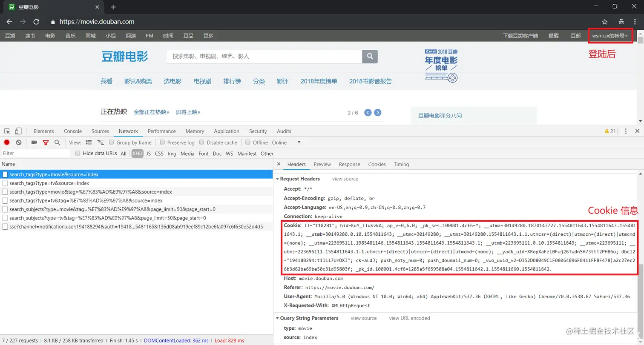Enable Hide data URLs checkbox

click(78, 153)
